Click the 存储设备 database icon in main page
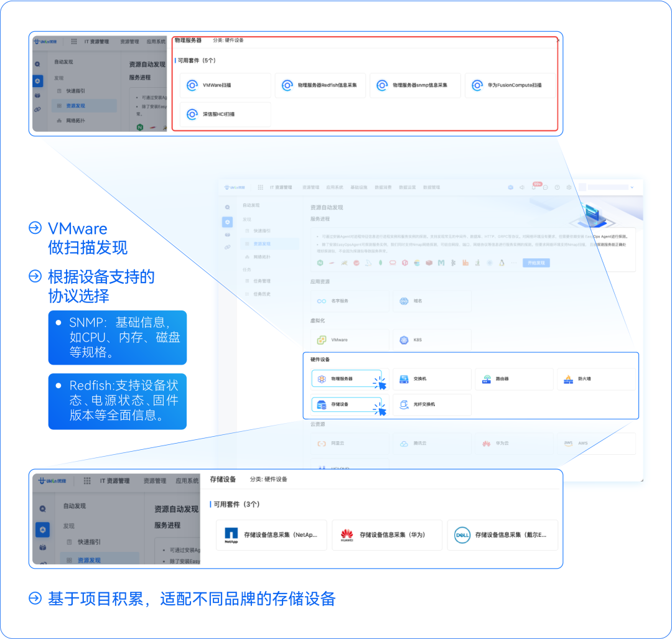Screen dimensions: 672x639 [322, 404]
